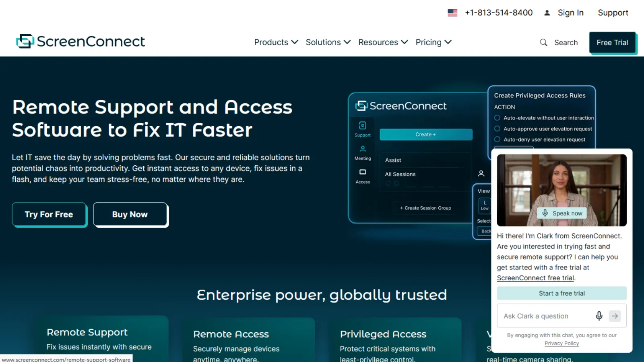
Task: Click the Meeting icon in mock sidebar
Action: coord(363,149)
